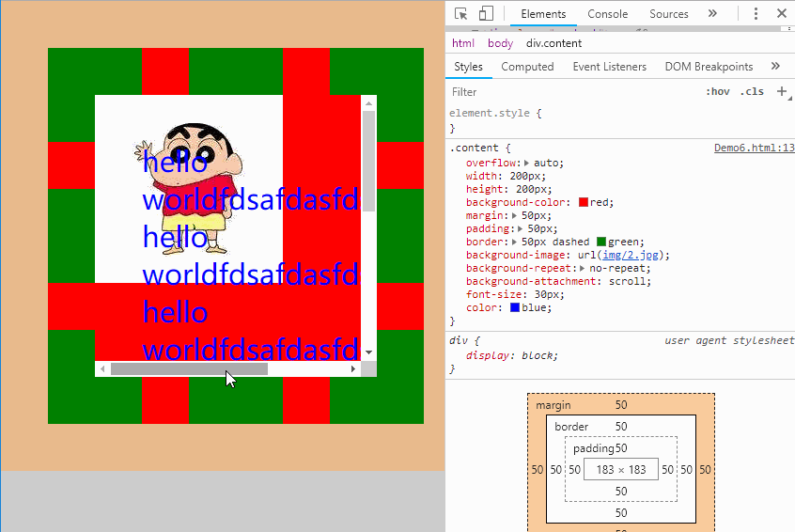Open the green border color swatch
The width and height of the screenshot is (795, 532).
pos(601,242)
